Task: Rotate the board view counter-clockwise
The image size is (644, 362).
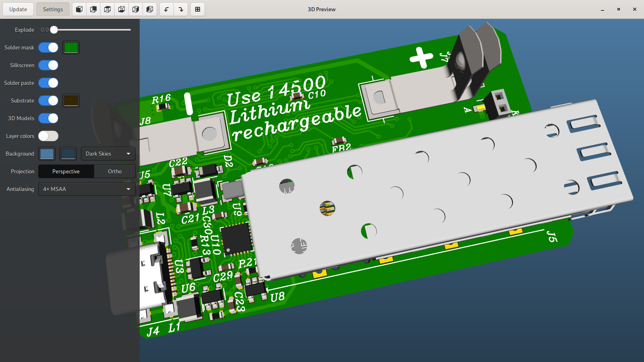Action: point(167,9)
